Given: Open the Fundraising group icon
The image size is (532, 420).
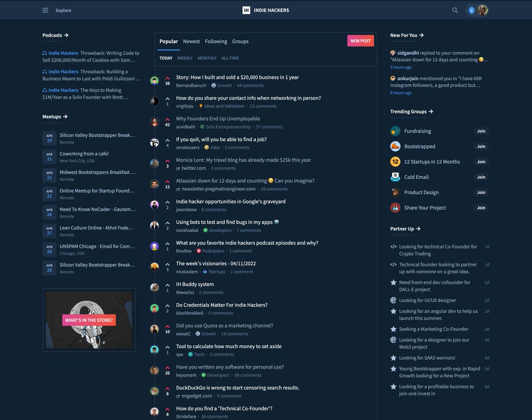Looking at the screenshot, I should 395,131.
